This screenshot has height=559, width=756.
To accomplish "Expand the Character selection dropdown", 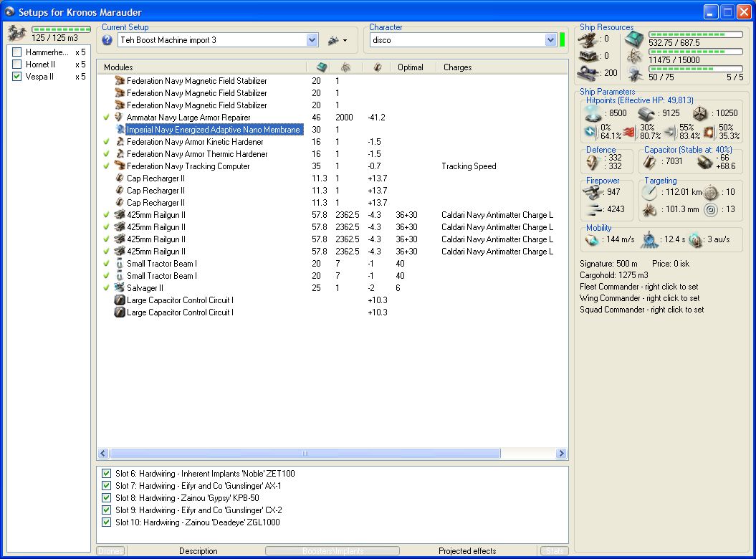I will click(x=550, y=41).
